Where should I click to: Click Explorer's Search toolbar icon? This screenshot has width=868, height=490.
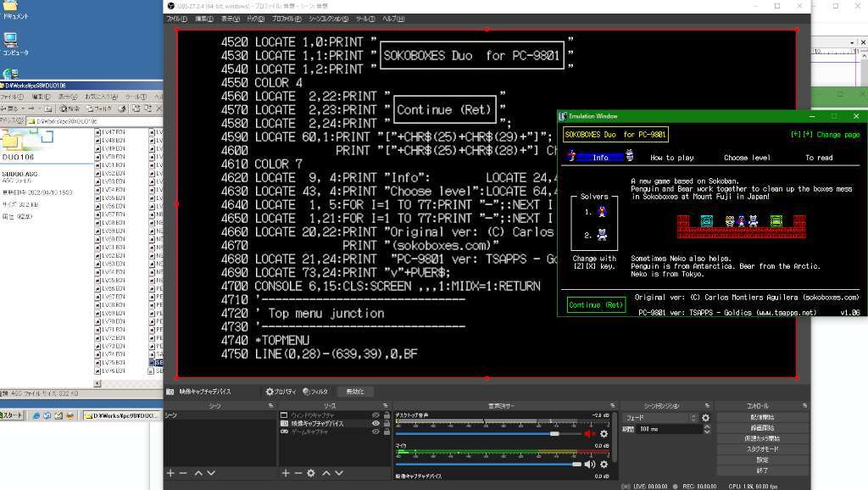pyautogui.click(x=70, y=109)
